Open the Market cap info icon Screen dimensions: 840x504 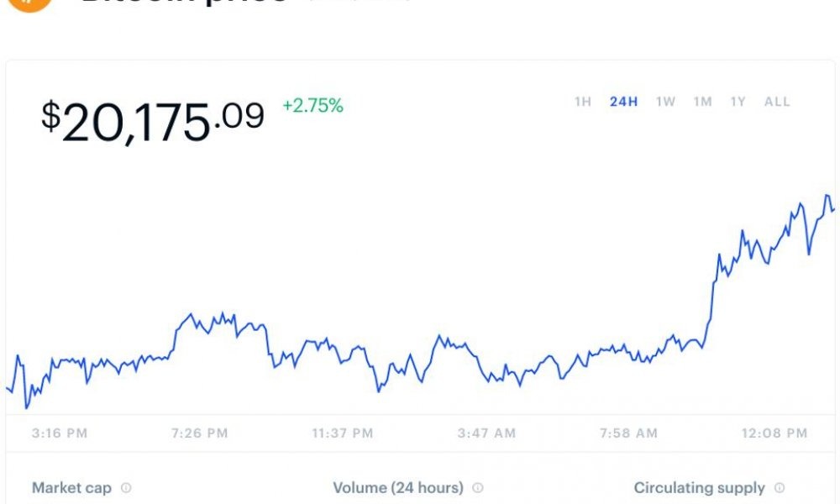click(126, 488)
